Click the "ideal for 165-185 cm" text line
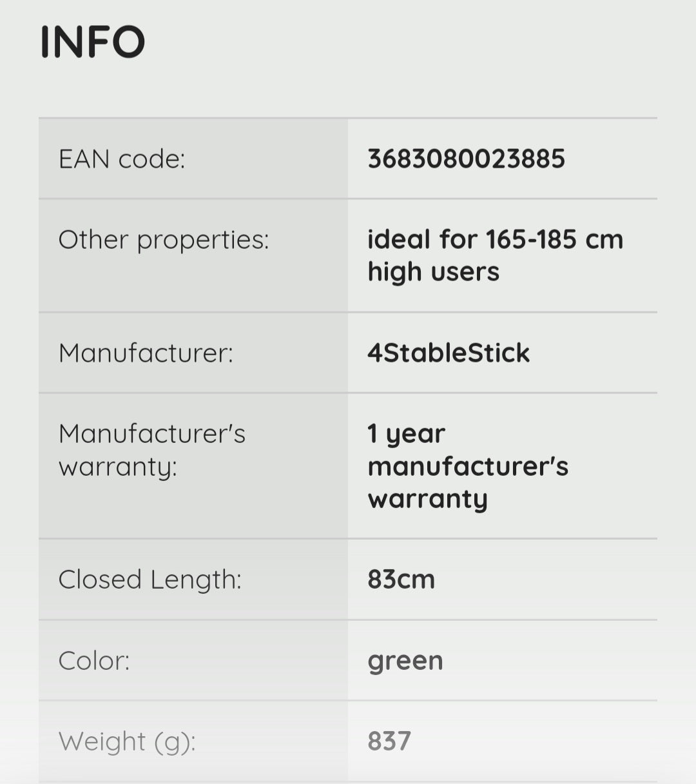The width and height of the screenshot is (696, 784). click(495, 240)
